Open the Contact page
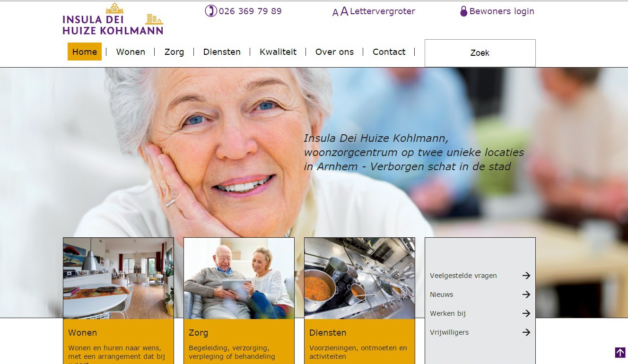 [389, 52]
